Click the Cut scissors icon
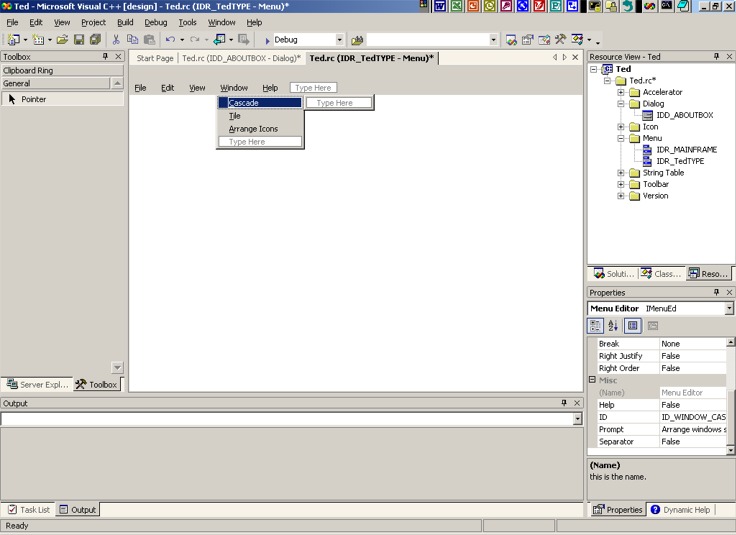The width and height of the screenshot is (736, 535). 116,40
